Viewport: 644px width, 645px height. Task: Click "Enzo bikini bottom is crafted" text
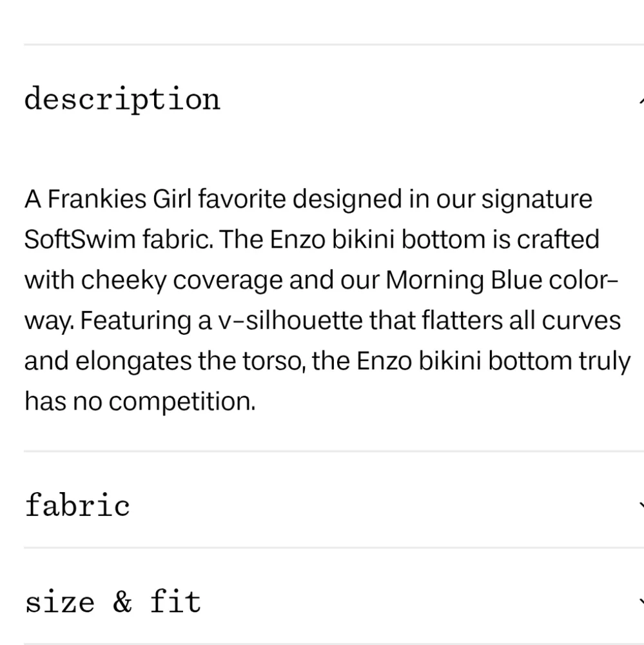[x=434, y=239]
